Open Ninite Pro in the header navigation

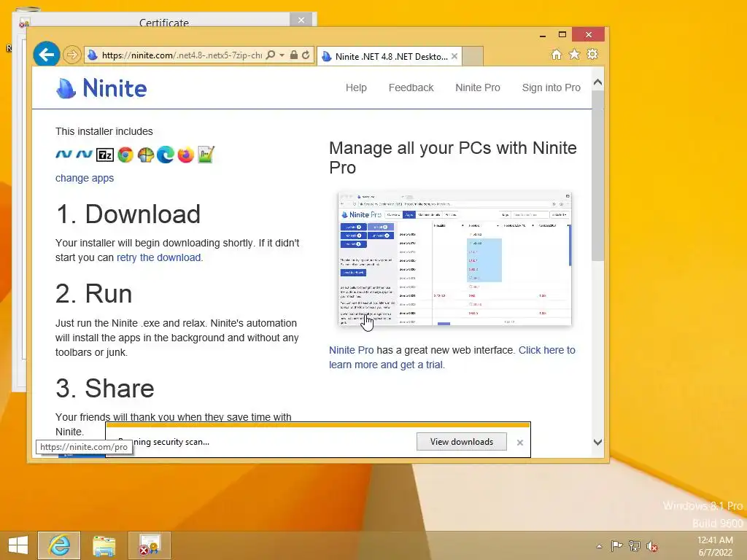[478, 87]
